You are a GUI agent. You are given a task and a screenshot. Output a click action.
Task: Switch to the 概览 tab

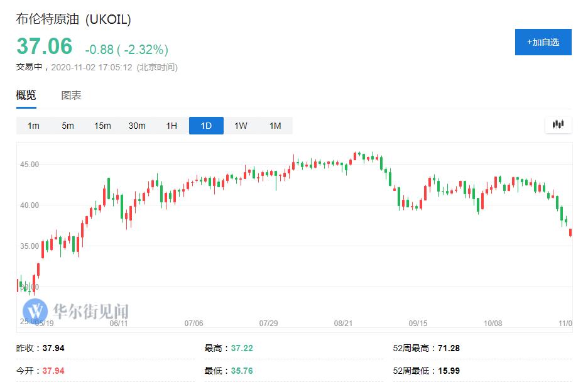[x=26, y=95]
